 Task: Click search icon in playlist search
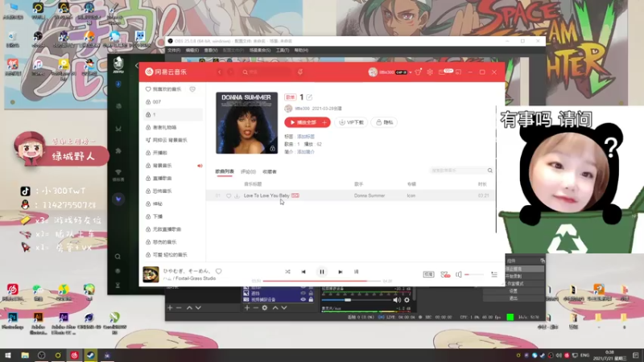[490, 171]
